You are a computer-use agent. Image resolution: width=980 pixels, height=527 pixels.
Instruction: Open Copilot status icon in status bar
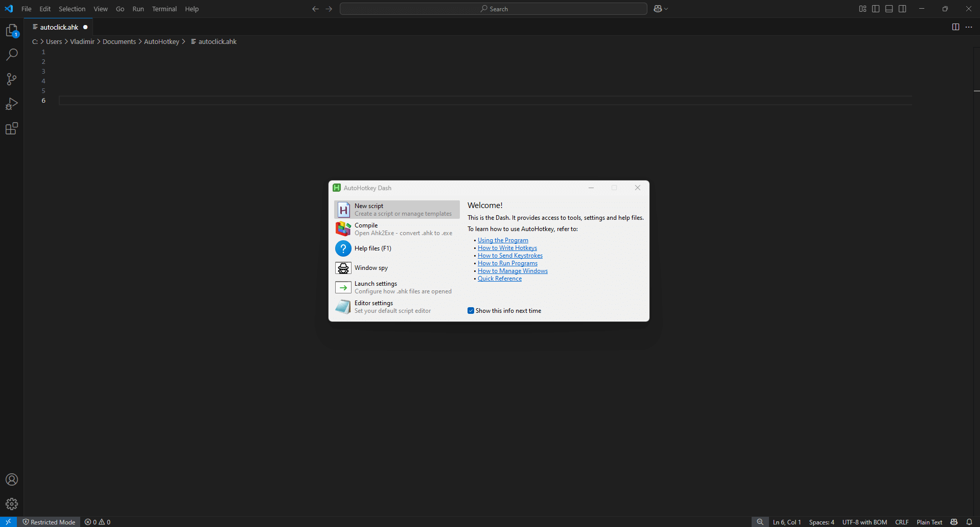(954, 522)
